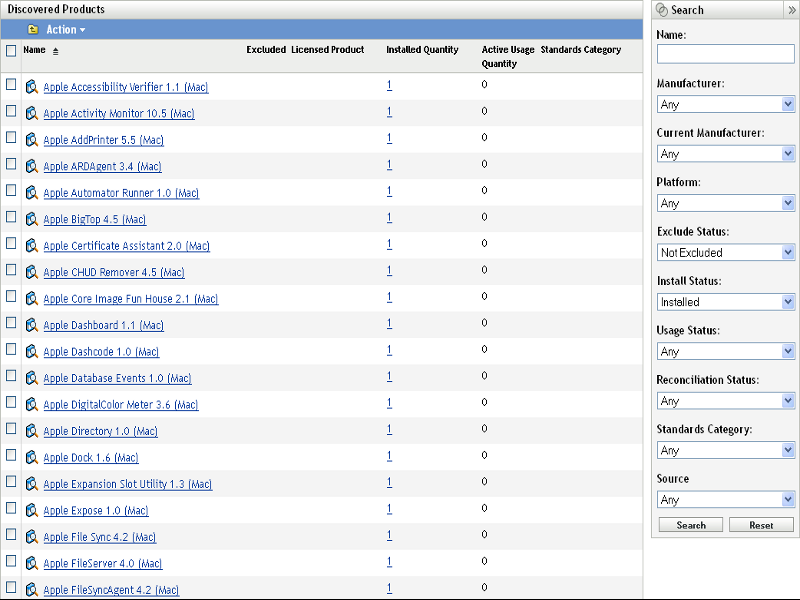
Task: Click the product icon beside Apple Directory 1.0
Action: point(32,431)
